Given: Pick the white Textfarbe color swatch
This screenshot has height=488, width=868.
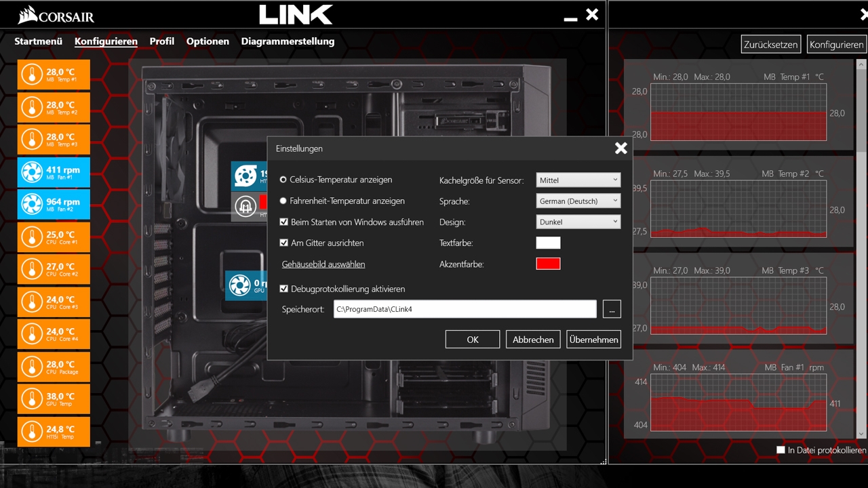Looking at the screenshot, I should coord(548,243).
